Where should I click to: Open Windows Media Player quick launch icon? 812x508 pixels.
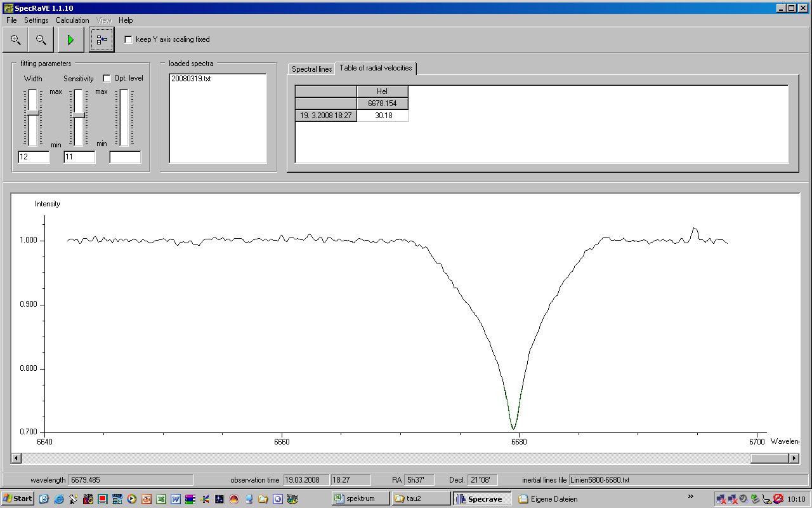point(131,499)
